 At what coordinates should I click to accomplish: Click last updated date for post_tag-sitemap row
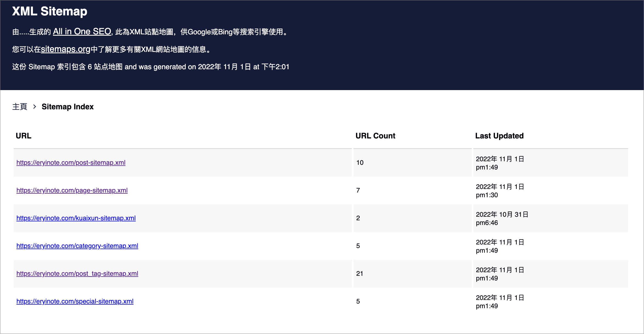pyautogui.click(x=500, y=274)
